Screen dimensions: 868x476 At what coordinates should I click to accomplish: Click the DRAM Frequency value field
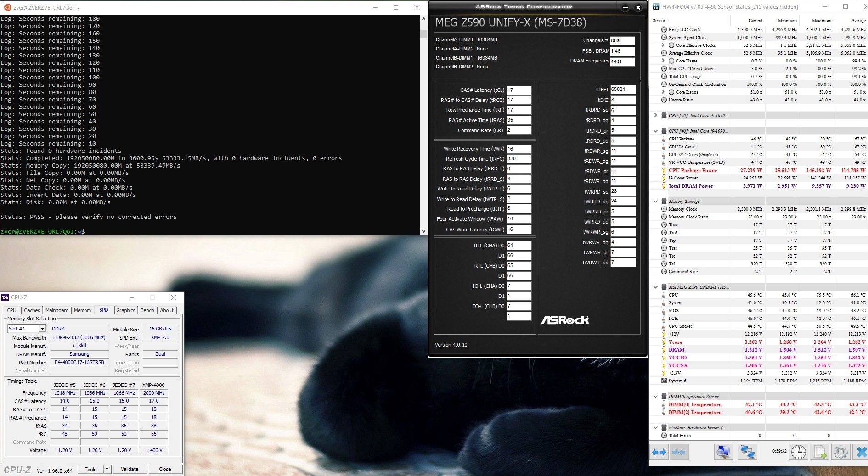tap(622, 62)
